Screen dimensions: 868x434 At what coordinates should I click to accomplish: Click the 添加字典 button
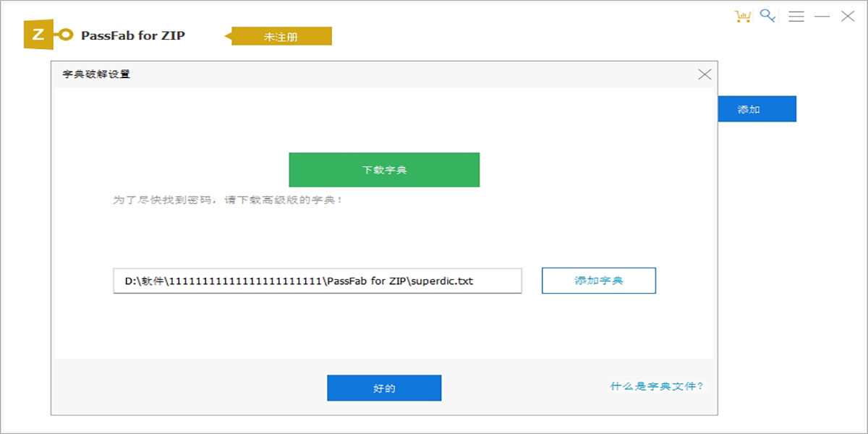[599, 281]
